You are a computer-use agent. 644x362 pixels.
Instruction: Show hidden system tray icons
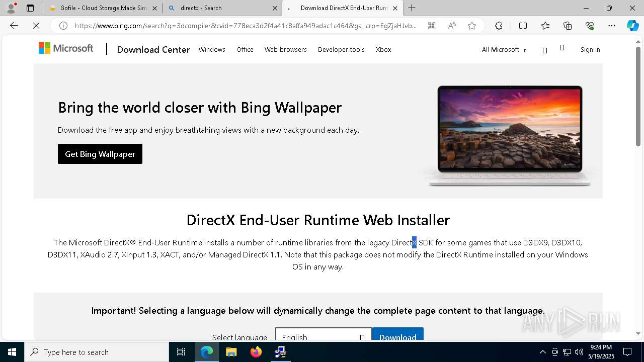point(542,352)
